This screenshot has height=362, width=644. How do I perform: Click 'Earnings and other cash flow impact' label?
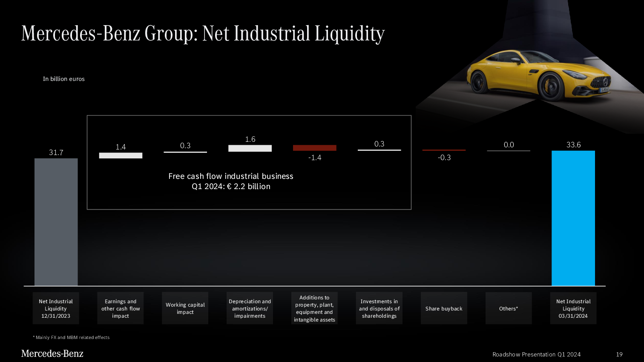pos(121,308)
